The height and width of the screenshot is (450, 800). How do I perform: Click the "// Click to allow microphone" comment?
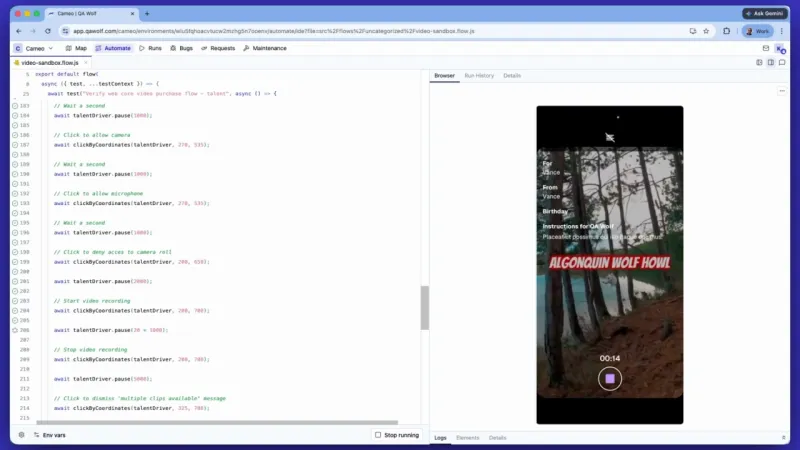98,194
